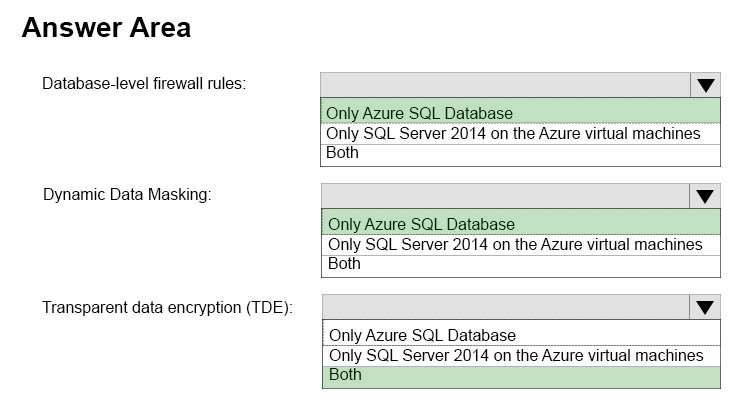Click the 'Transparent data encryption (TDE):' label
This screenshot has height=408, width=751.
(x=168, y=307)
